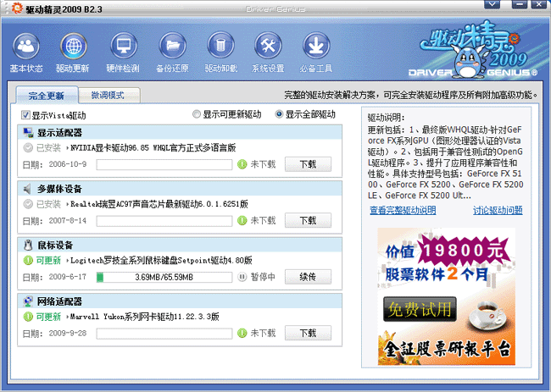
Task: Click the Logitech download progress bar 3.69MB/65.59MB
Action: [164, 277]
